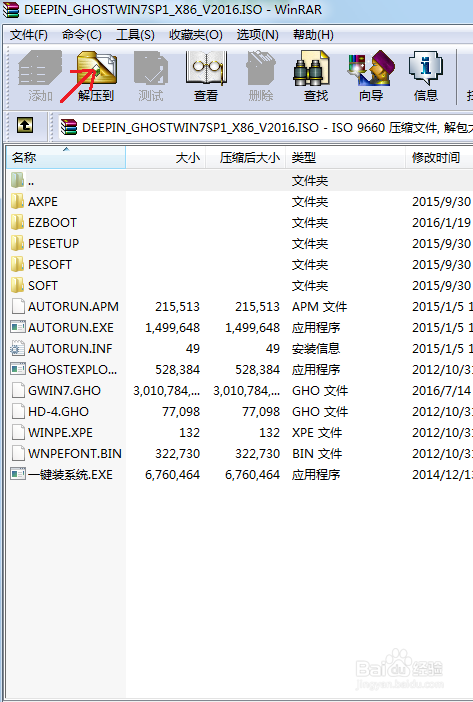Click the 2014/12/1 date of 一键装系统.EXE
This screenshot has height=702, width=473.
[x=442, y=475]
